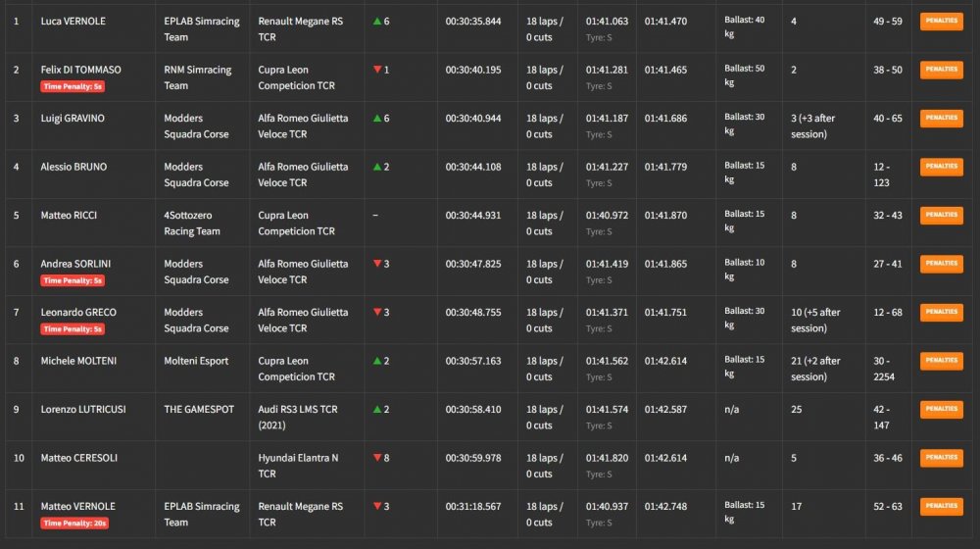This screenshot has height=549, width=980.
Task: Click Felix DI TOMMASO's Time Penalty 5s badge
Action: coord(73,86)
